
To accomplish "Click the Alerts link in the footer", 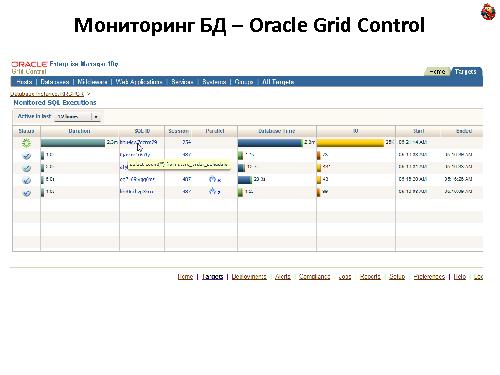I will coord(283,276).
